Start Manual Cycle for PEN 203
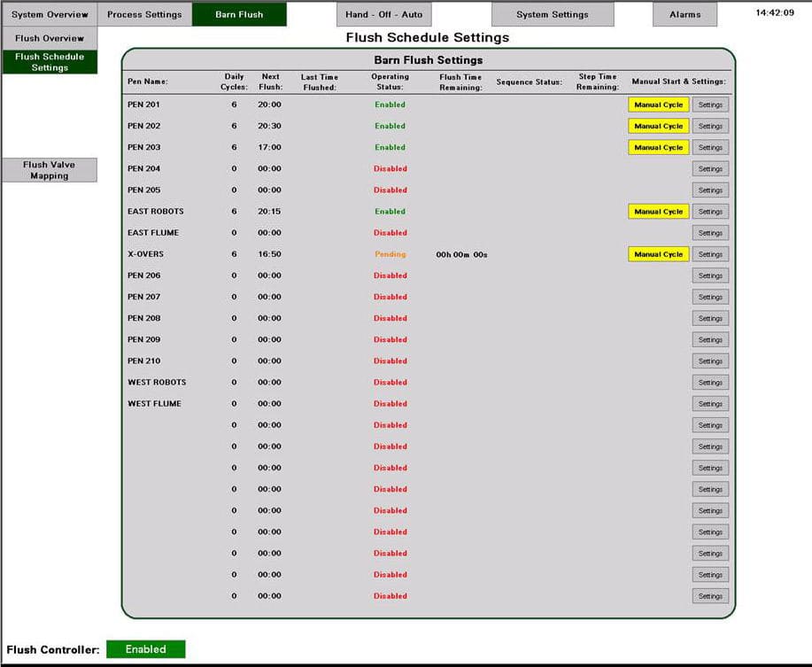The height and width of the screenshot is (667, 812). 658,147
